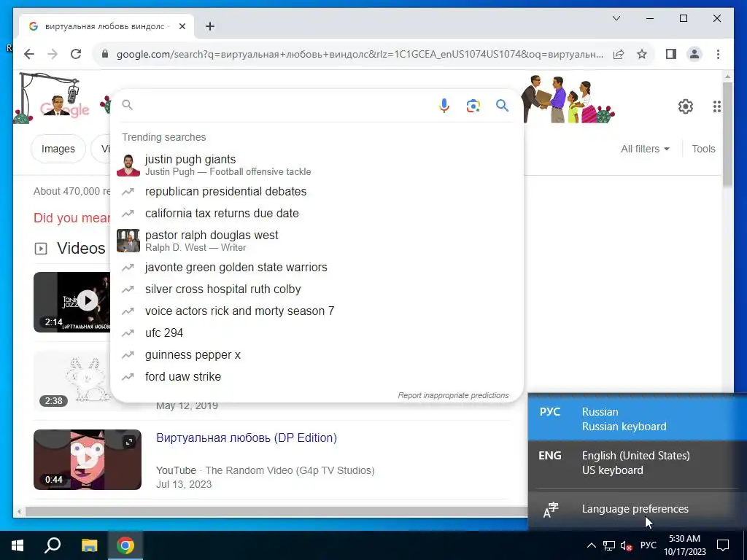Go back with the browser back arrow
Image resolution: width=747 pixels, height=560 pixels.
tap(29, 54)
